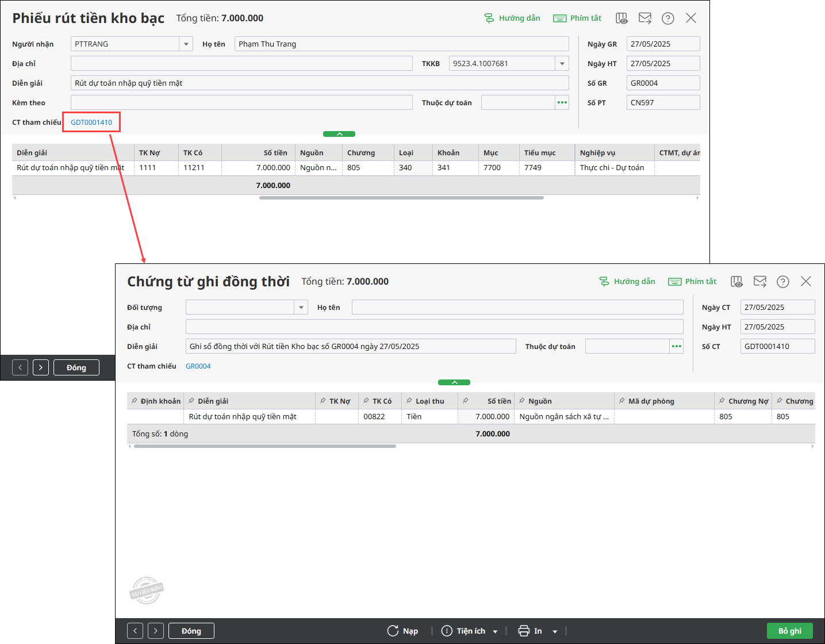The height and width of the screenshot is (644, 825).
Task: Click the horizontal scrollbar in Chứng từ ghi đồng thời grid
Action: 265,446
